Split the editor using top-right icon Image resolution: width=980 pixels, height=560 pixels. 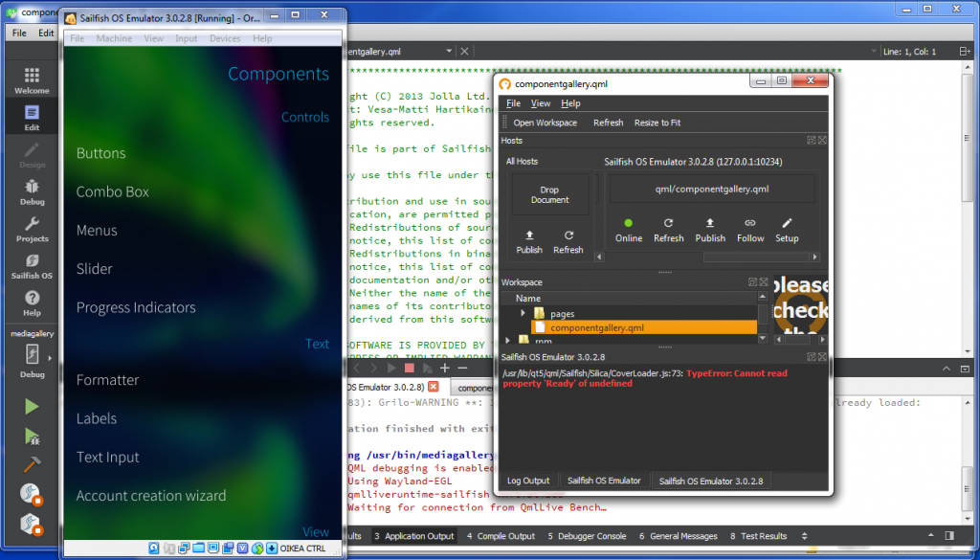coord(965,52)
